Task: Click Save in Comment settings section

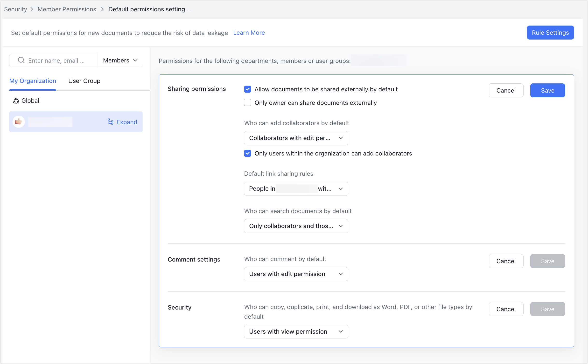Action: click(547, 261)
